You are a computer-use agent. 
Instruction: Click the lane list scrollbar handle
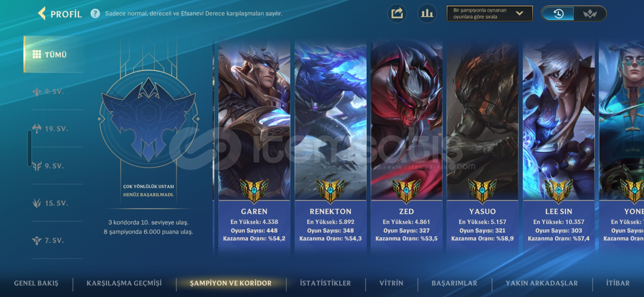pos(29,148)
